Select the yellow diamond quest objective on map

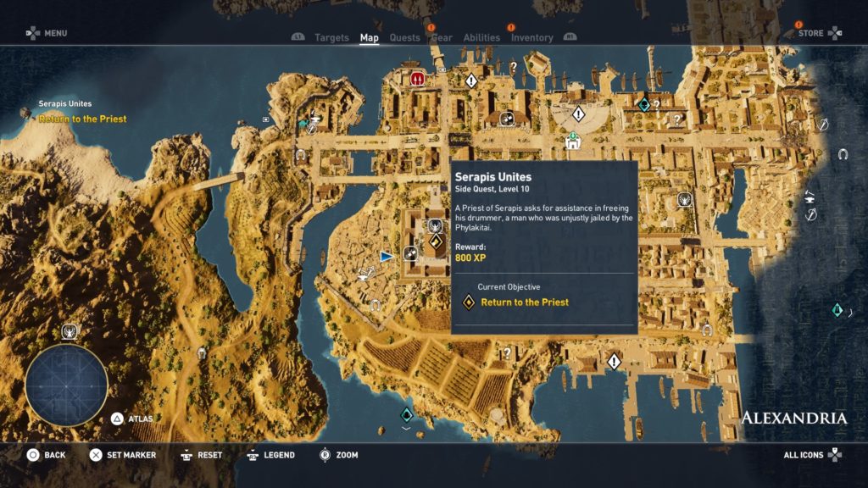tap(437, 241)
